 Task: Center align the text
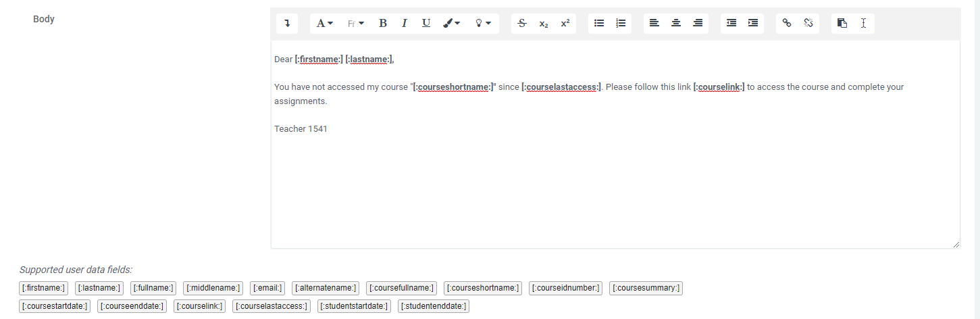[676, 24]
